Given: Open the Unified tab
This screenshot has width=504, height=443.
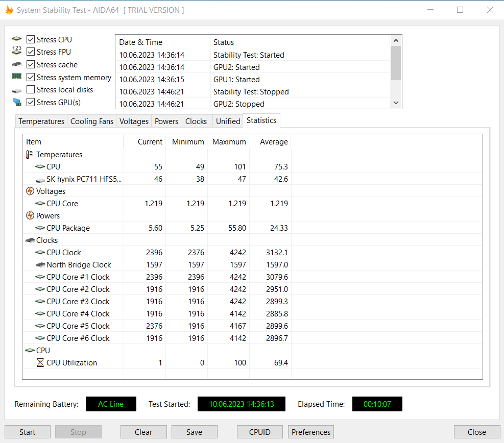Looking at the screenshot, I should 228,121.
